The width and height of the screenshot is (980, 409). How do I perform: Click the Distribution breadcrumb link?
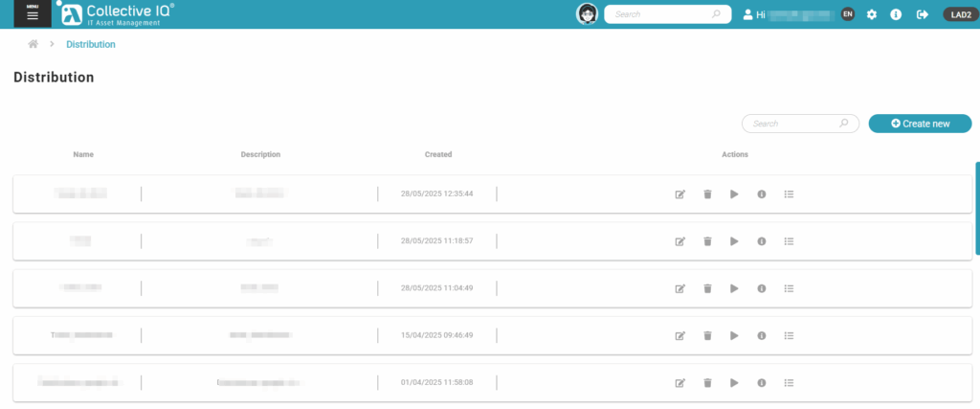pyautogui.click(x=90, y=44)
